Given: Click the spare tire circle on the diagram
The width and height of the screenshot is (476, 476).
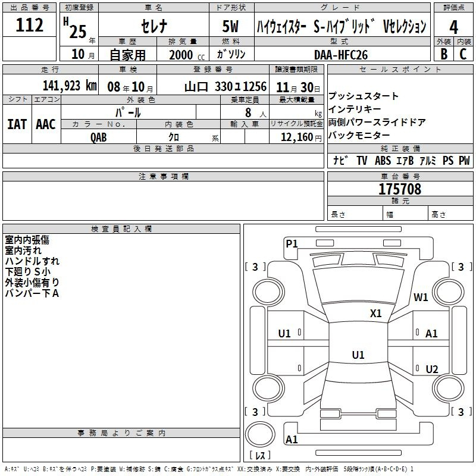Looking at the screenshot, I should pos(260,433).
